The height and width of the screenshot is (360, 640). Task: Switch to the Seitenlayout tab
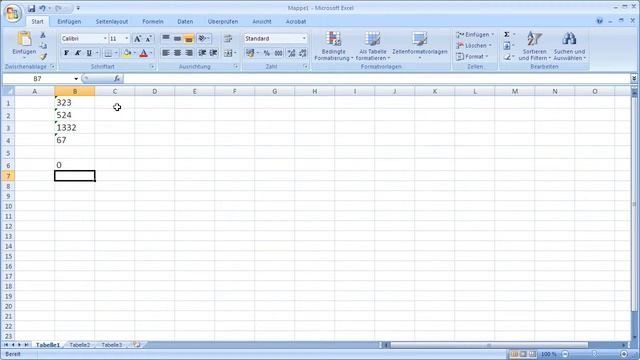click(x=112, y=22)
